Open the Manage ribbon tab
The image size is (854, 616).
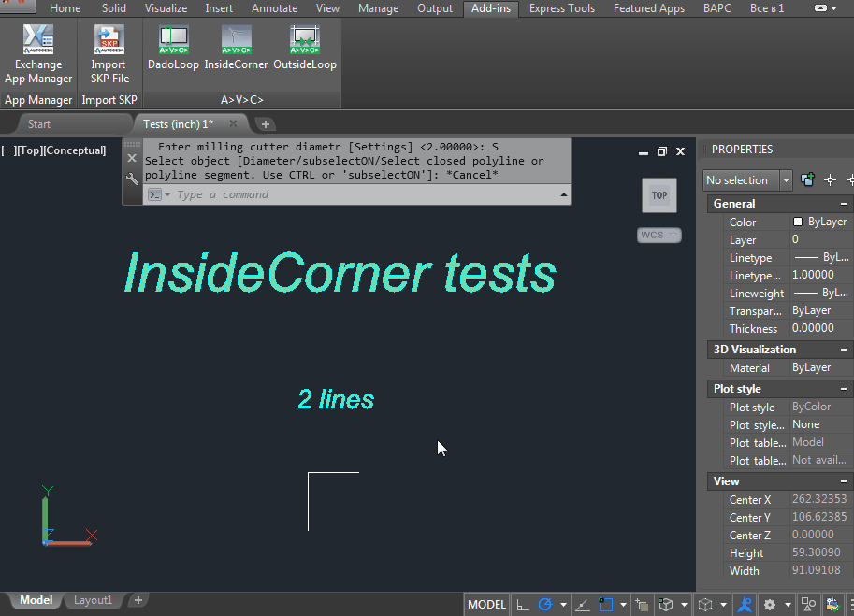378,8
